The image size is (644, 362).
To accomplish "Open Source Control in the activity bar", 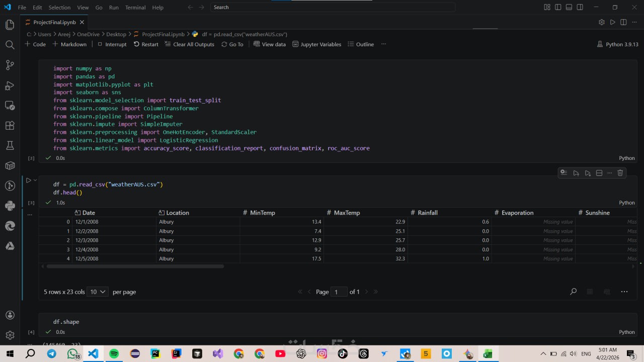I will click(x=10, y=65).
